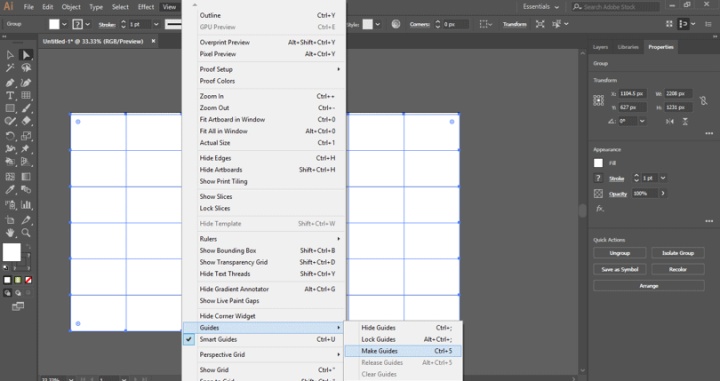The height and width of the screenshot is (381, 720).
Task: Choose Hide Guides from the submenu
Action: (x=403, y=328)
